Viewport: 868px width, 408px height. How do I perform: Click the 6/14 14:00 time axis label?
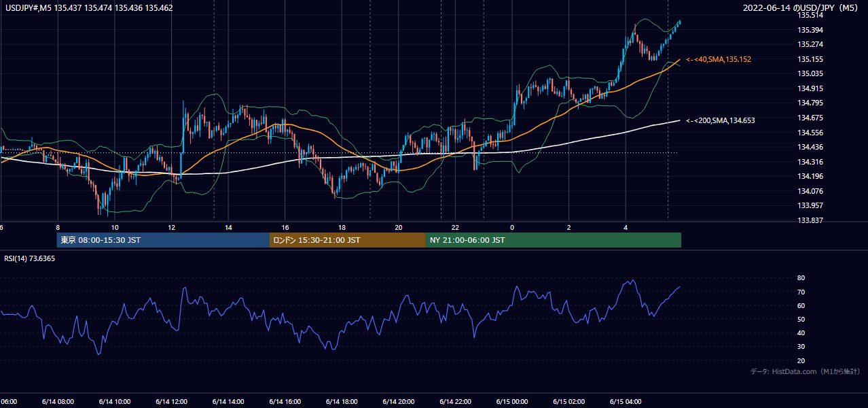(x=228, y=402)
